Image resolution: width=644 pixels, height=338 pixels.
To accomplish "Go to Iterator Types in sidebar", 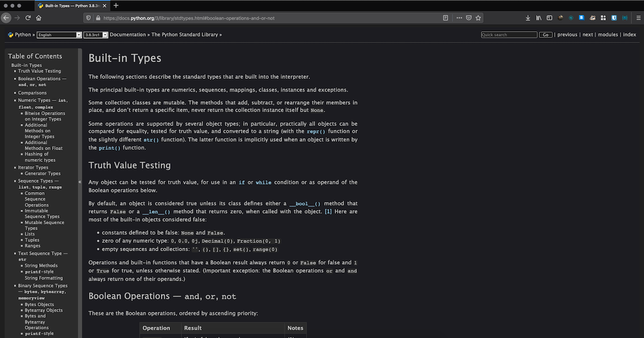I will tap(33, 167).
